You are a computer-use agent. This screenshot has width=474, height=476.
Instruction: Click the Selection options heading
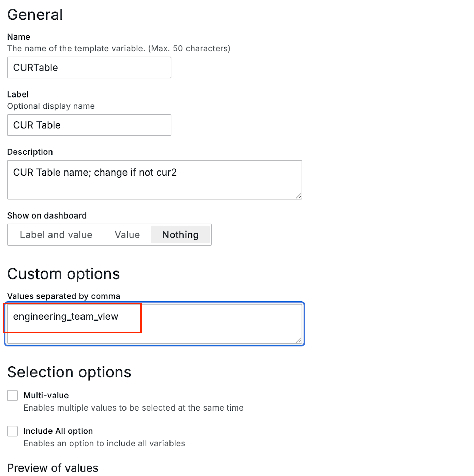click(x=69, y=372)
